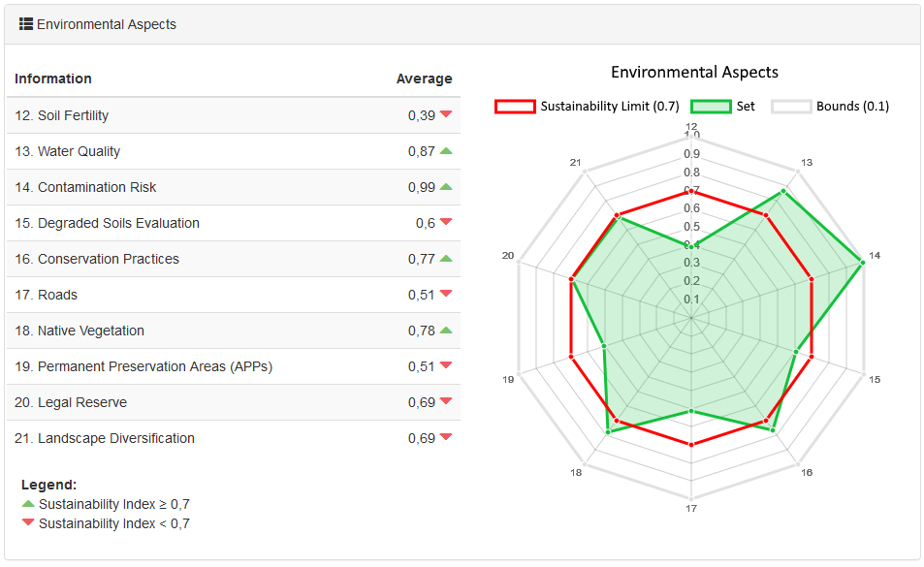The image size is (924, 567).
Task: Click the green Set legend color swatch
Action: pos(711,107)
